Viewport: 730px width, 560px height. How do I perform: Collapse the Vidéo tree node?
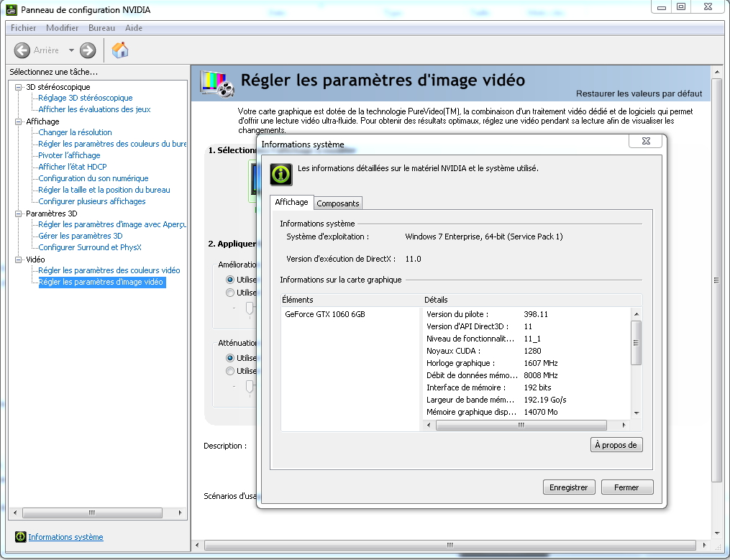(19, 260)
